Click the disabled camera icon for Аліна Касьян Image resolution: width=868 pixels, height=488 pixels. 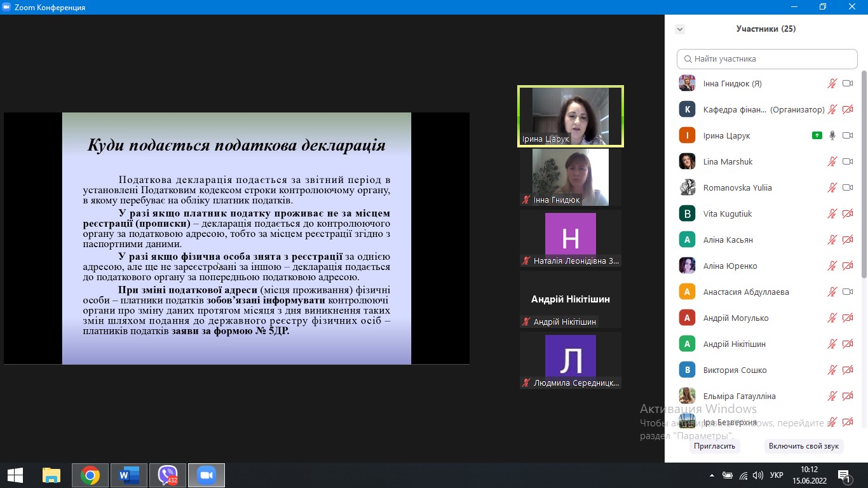pyautogui.click(x=847, y=240)
